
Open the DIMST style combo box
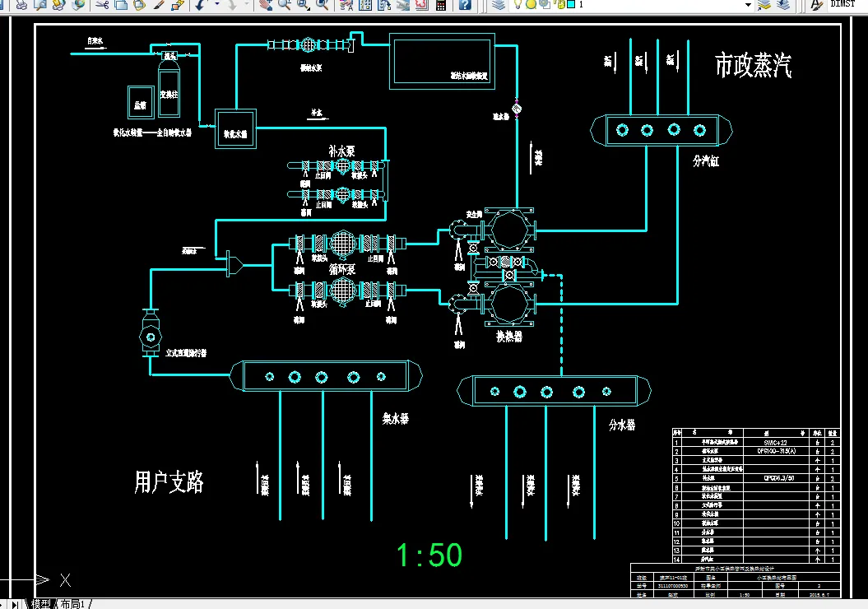pyautogui.click(x=847, y=4)
